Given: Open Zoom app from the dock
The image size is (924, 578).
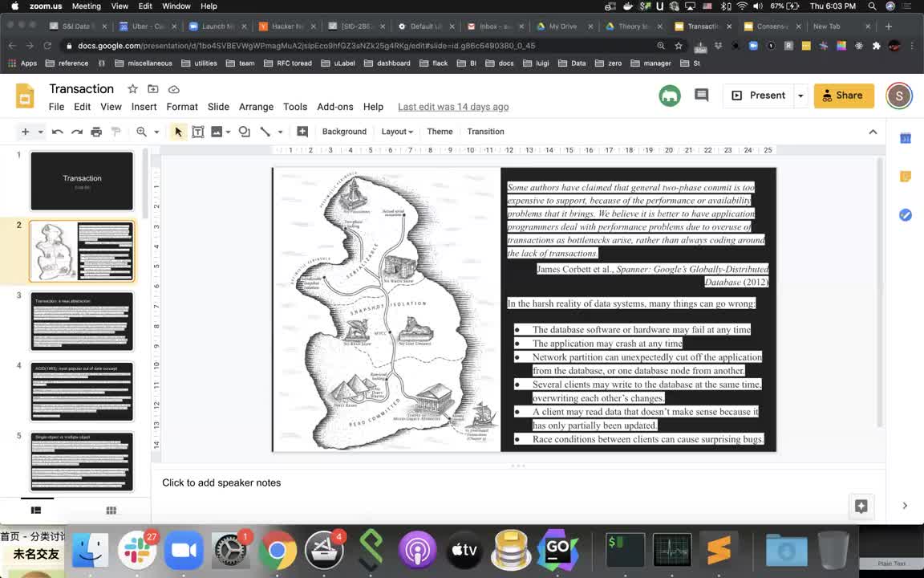Looking at the screenshot, I should pyautogui.click(x=183, y=550).
